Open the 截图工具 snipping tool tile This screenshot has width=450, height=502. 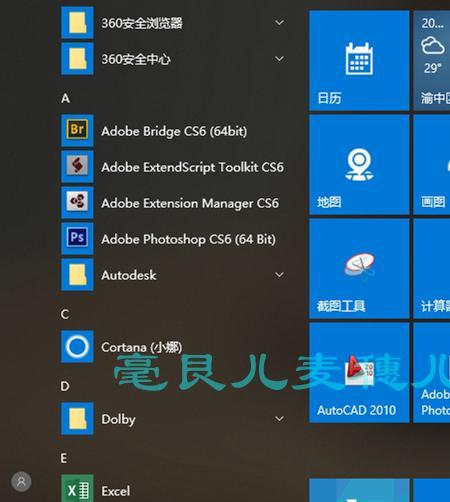pyautogui.click(x=359, y=269)
